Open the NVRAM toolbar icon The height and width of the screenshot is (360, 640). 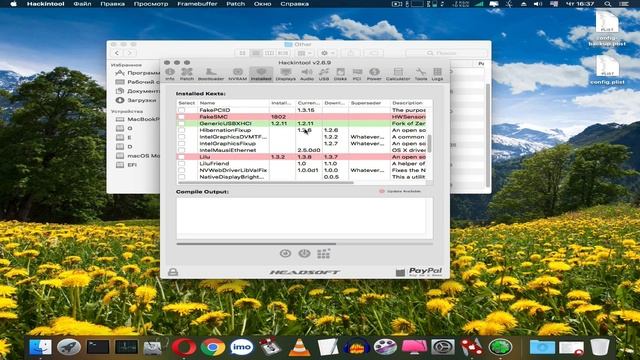[238, 74]
